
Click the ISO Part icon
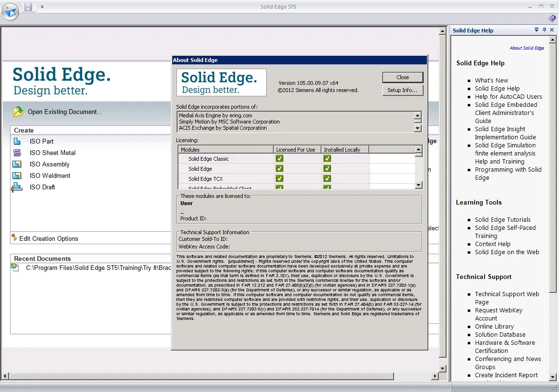pos(17,142)
